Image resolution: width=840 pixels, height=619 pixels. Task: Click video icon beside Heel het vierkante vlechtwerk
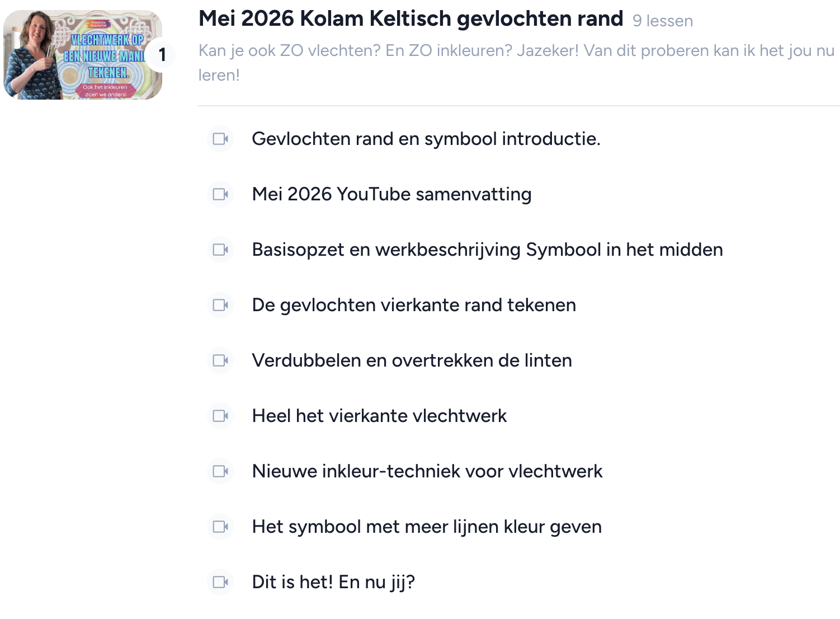tap(221, 416)
